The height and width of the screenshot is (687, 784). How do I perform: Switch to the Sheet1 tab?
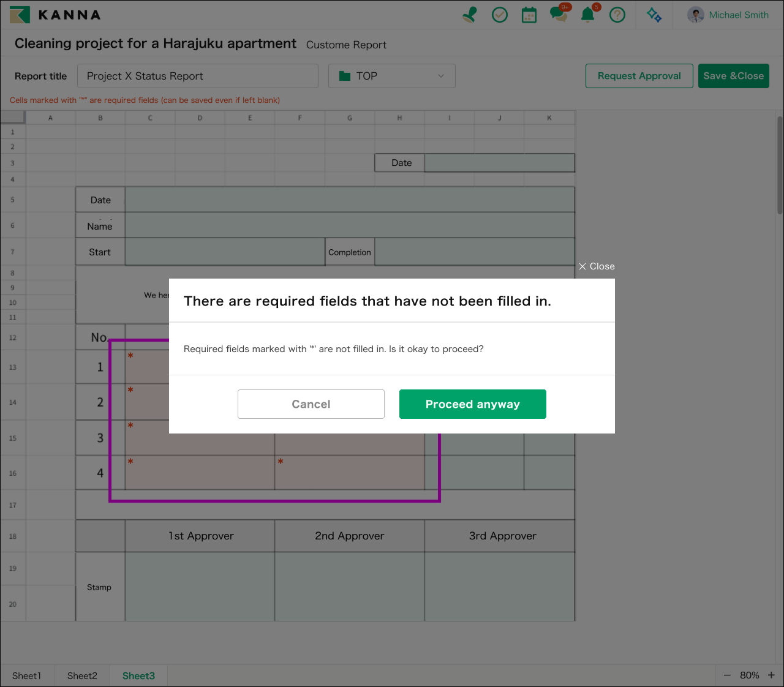tap(27, 676)
